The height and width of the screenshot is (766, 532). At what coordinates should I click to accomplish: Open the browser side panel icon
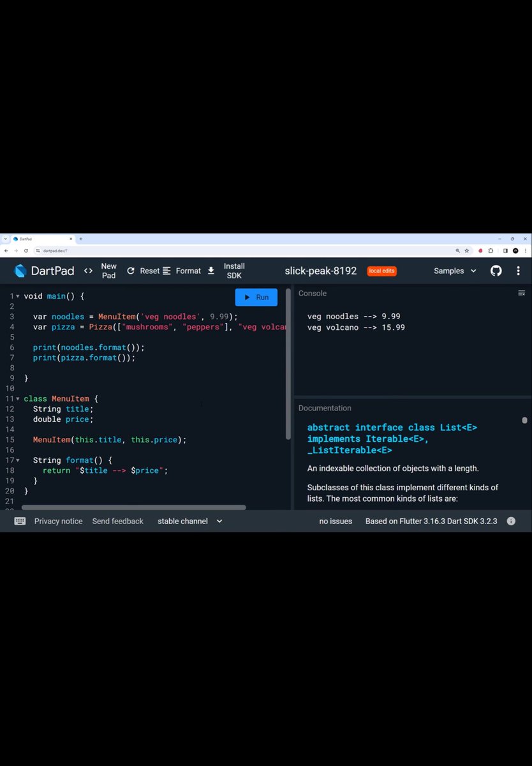click(505, 251)
